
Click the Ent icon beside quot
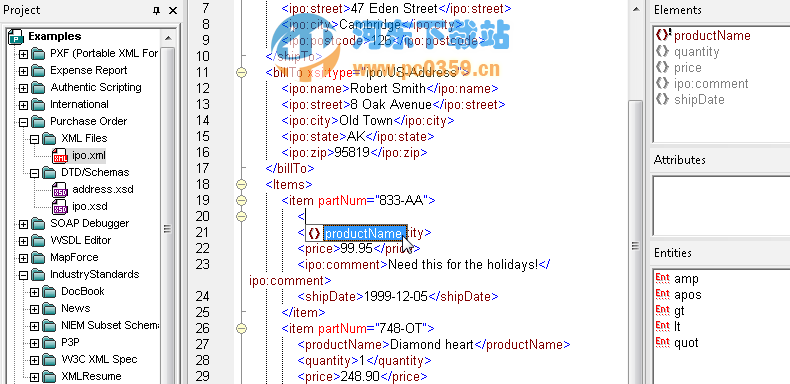663,343
